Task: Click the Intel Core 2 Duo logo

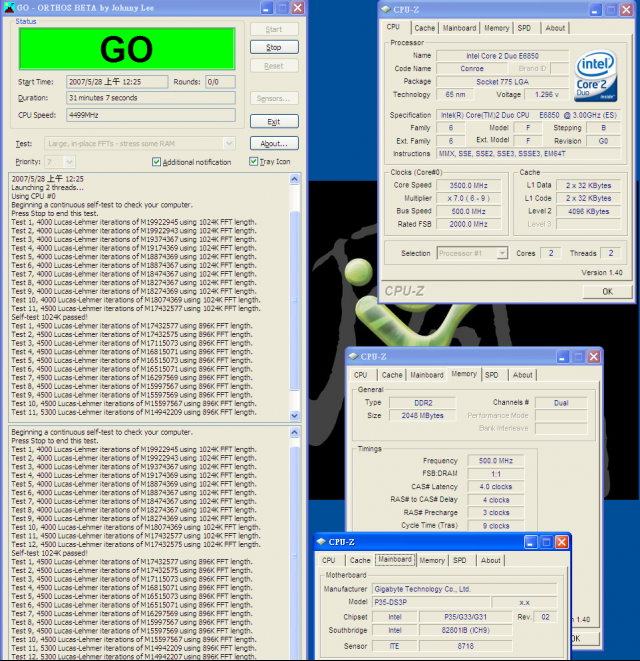Action: pyautogui.click(x=595, y=76)
